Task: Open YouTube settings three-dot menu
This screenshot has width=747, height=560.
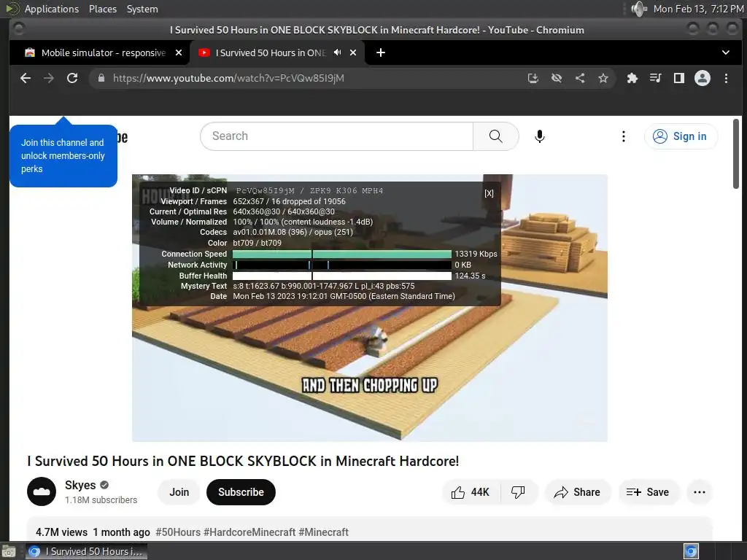Action: pyautogui.click(x=623, y=136)
